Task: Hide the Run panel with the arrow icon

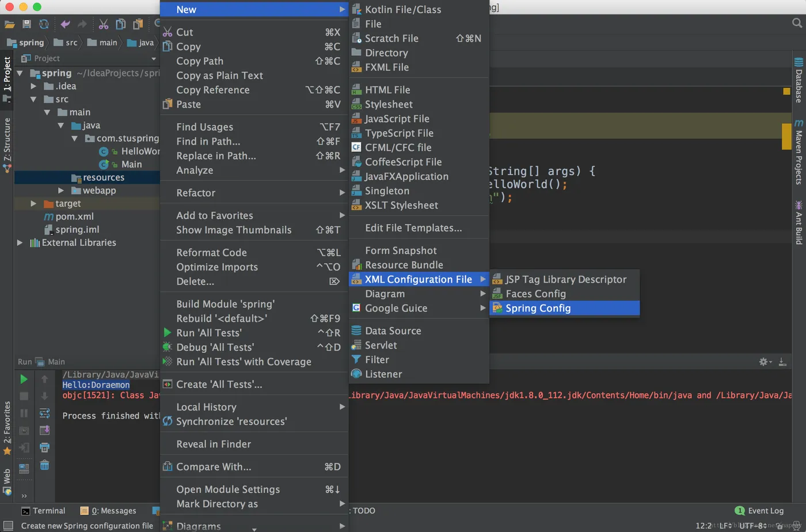Action: [x=782, y=362]
